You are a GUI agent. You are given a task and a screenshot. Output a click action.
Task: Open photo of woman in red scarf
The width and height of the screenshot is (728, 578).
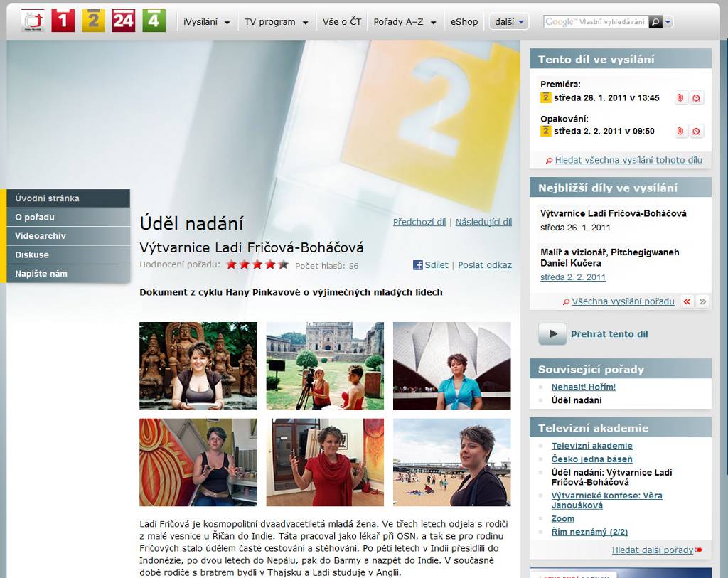point(325,462)
